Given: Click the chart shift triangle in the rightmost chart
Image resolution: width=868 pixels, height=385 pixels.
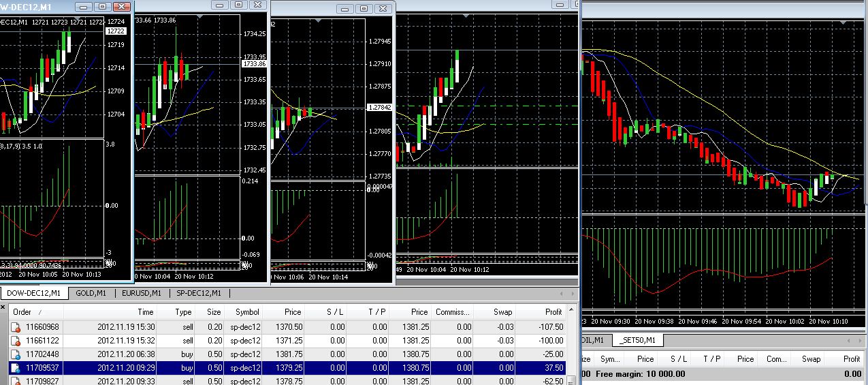Looking at the screenshot, I should [843, 22].
